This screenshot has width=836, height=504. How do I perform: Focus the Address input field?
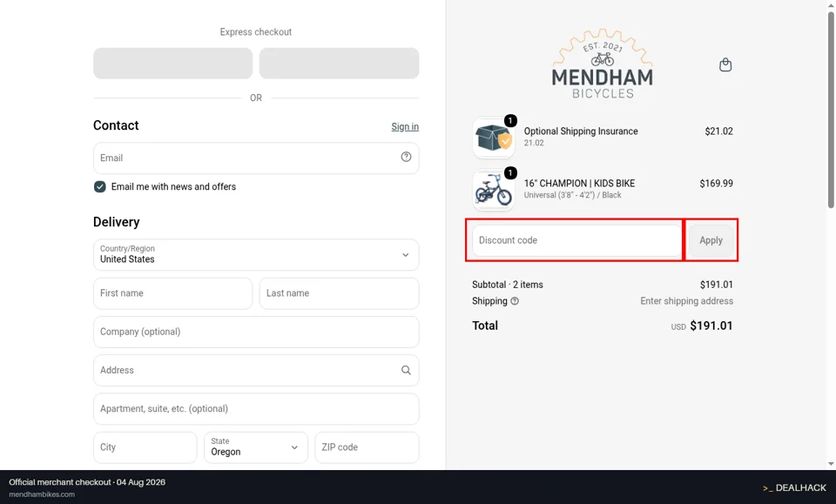click(x=256, y=370)
